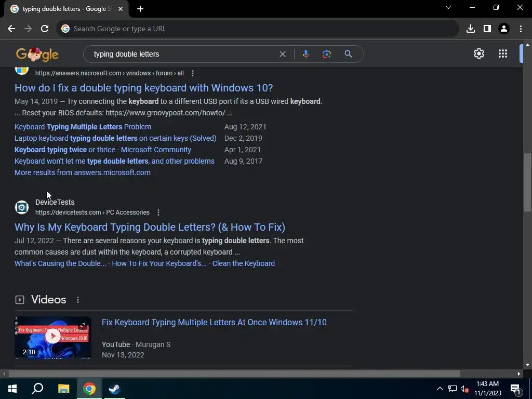Open the Google apps grid
Viewport: 532px width, 399px height.
502,54
